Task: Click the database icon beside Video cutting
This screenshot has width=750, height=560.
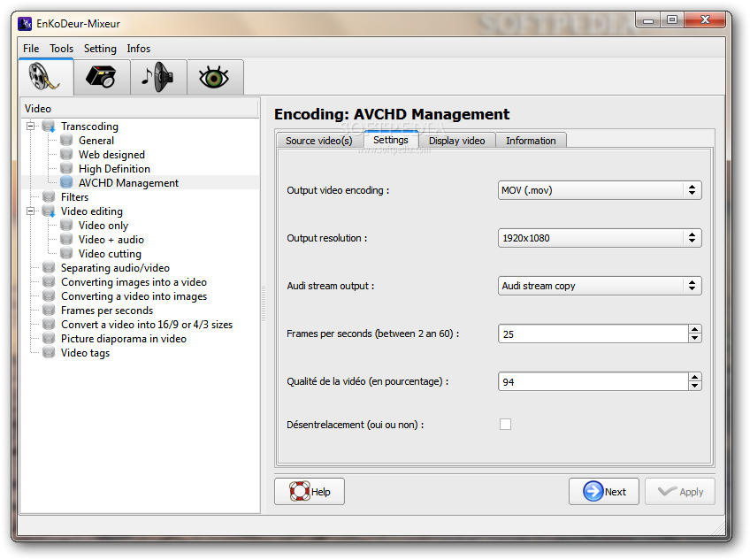Action: coord(66,253)
